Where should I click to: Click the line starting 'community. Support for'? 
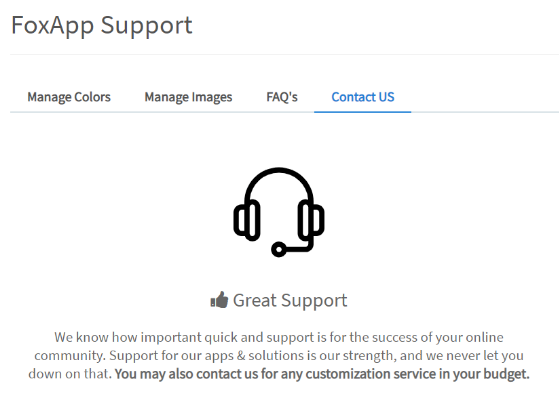point(279,356)
